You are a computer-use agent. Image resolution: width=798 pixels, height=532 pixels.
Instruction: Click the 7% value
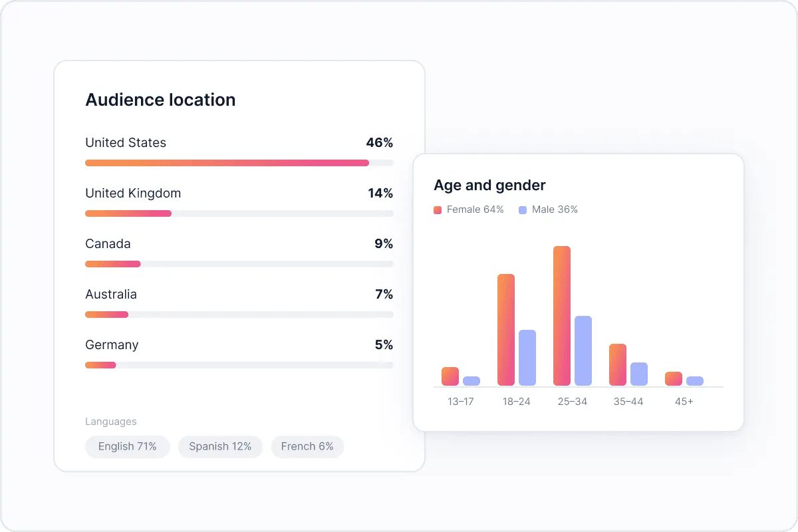click(384, 294)
